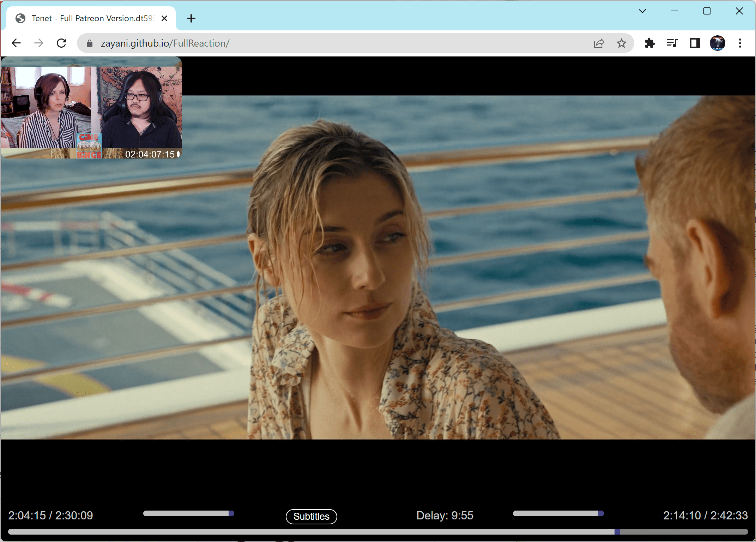Click the Delay: 9:55 label
Screen dimensions: 756x542
[445, 516]
